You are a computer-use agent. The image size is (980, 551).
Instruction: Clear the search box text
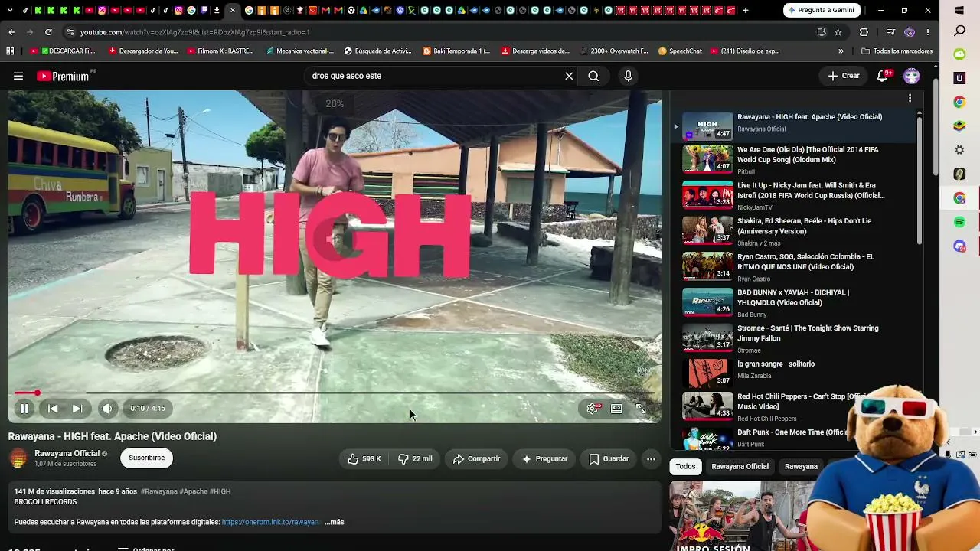[569, 76]
